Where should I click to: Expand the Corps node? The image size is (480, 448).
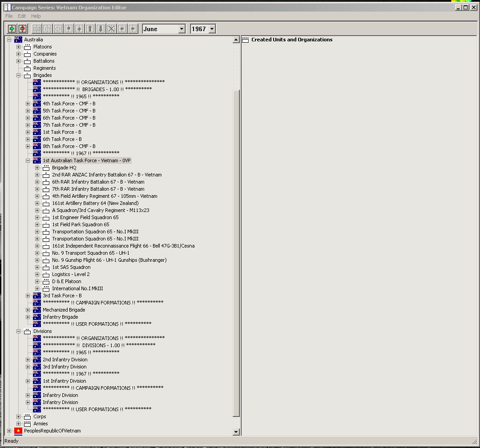click(18, 416)
